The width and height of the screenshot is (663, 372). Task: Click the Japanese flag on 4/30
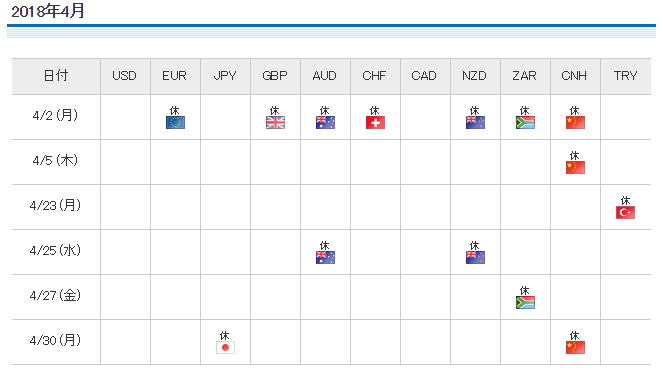click(x=225, y=347)
